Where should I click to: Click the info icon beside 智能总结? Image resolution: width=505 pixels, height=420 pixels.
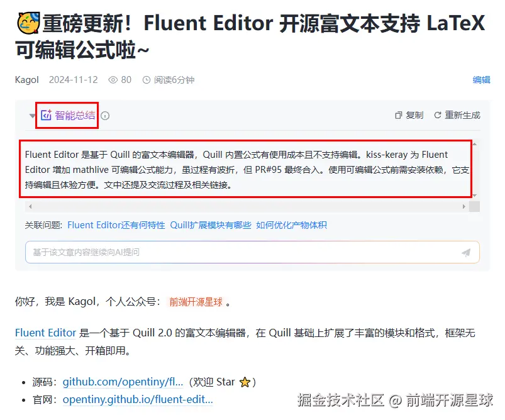pos(105,116)
